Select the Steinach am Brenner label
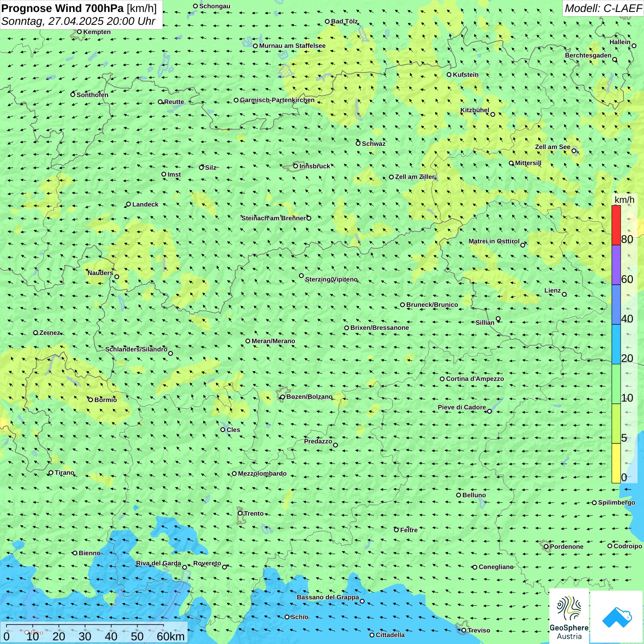 [274, 218]
